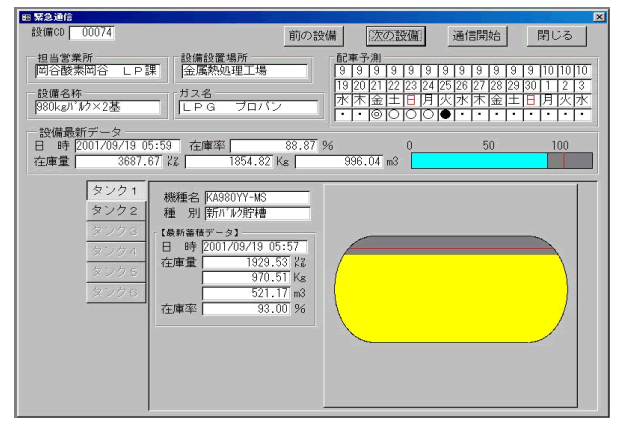Screen dimensions: 624x430
Task: Click the ガス名 field LPG プロパン
Action: pyautogui.click(x=248, y=107)
